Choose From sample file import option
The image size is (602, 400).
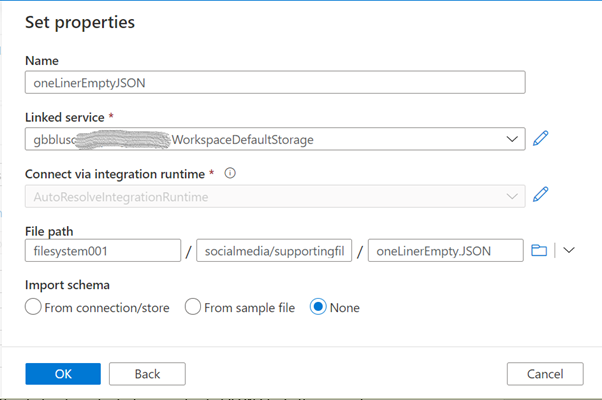pos(194,307)
